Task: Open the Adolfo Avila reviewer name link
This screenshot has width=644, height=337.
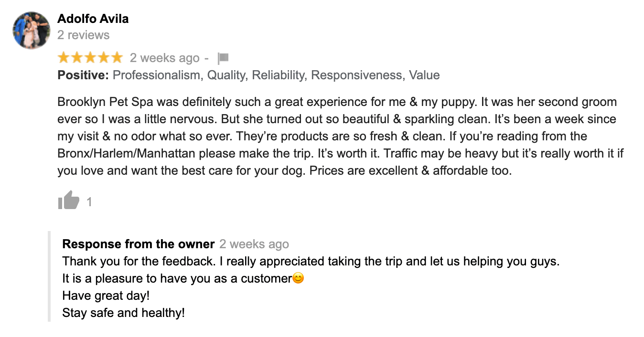Action: pyautogui.click(x=93, y=19)
